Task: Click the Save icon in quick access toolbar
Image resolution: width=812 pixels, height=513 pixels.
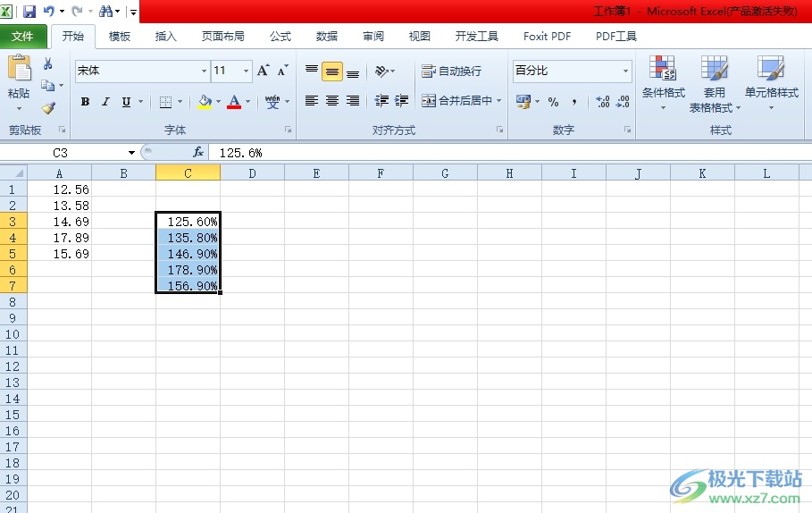Action: coord(29,11)
